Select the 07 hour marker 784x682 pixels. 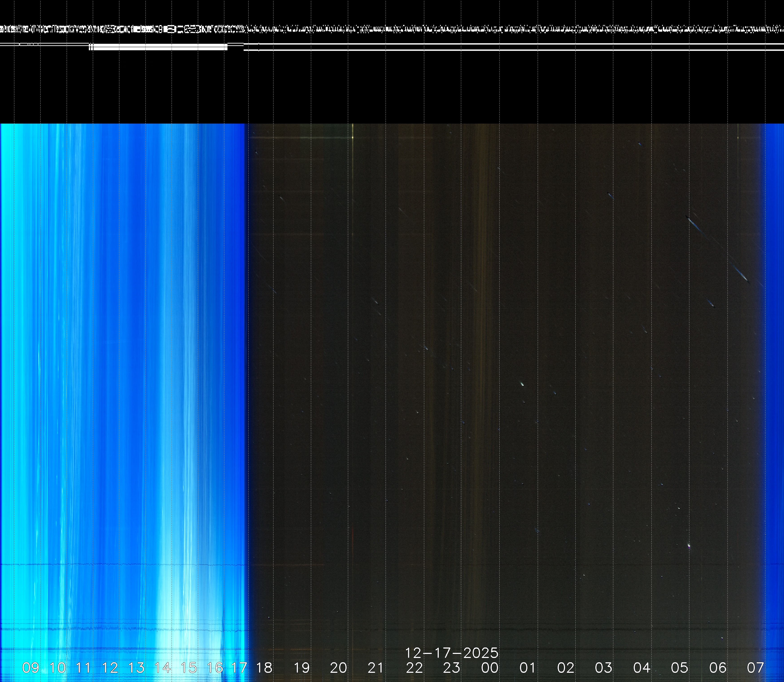pyautogui.click(x=756, y=668)
